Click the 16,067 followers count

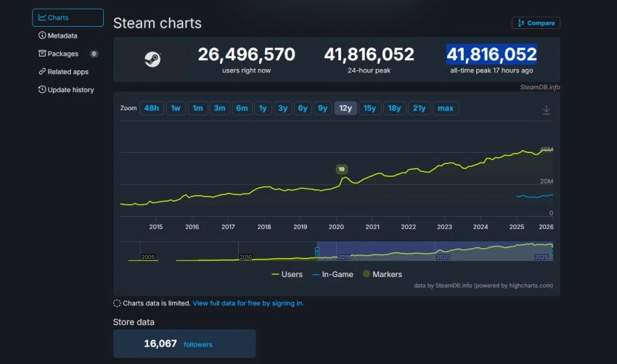pyautogui.click(x=160, y=344)
